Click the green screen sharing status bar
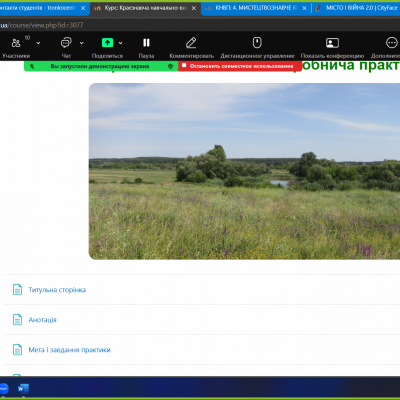 coord(101,66)
